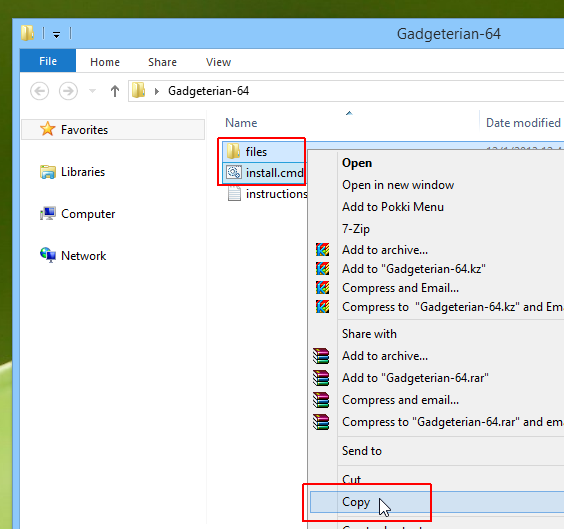Select Favorites in navigation pane

pyautogui.click(x=113, y=129)
